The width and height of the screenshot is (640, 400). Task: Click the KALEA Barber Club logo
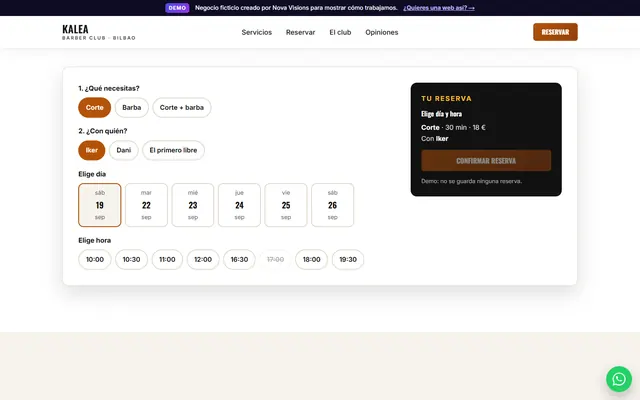(x=99, y=32)
